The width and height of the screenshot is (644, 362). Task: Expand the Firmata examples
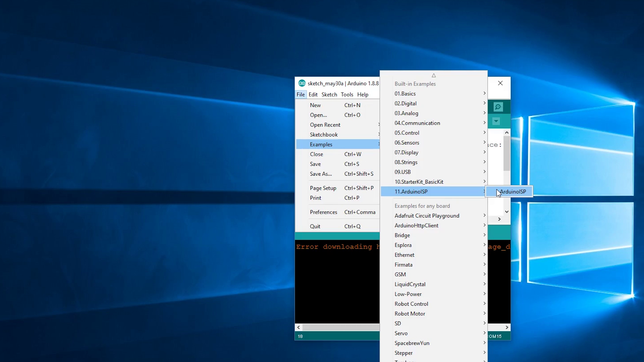click(x=434, y=264)
